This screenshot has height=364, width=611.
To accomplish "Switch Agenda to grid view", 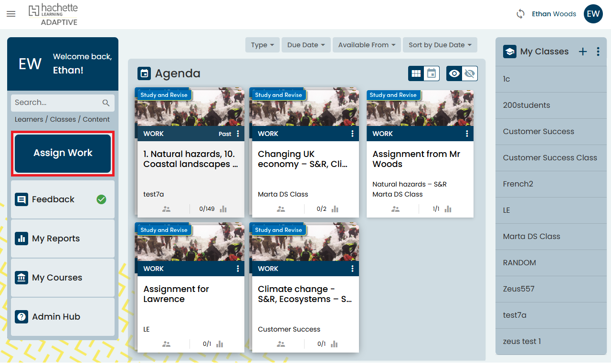I will click(416, 73).
